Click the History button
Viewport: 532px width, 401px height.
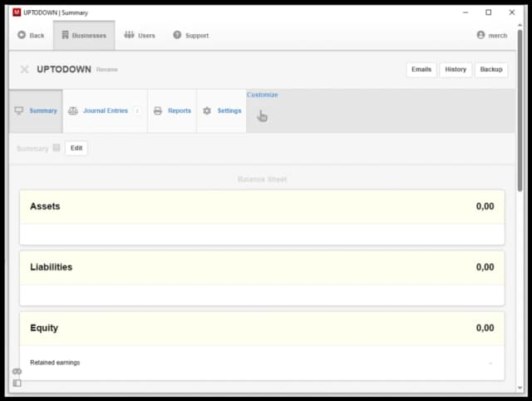pyautogui.click(x=456, y=70)
